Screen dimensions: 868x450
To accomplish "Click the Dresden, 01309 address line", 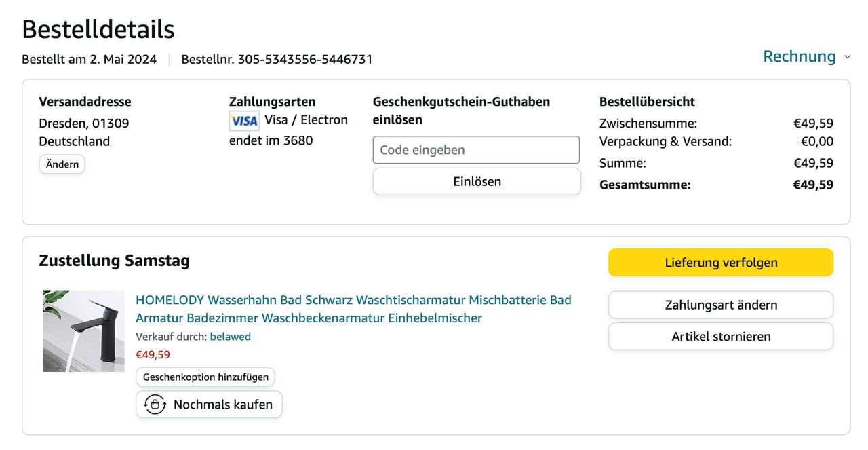I will coord(83,124).
